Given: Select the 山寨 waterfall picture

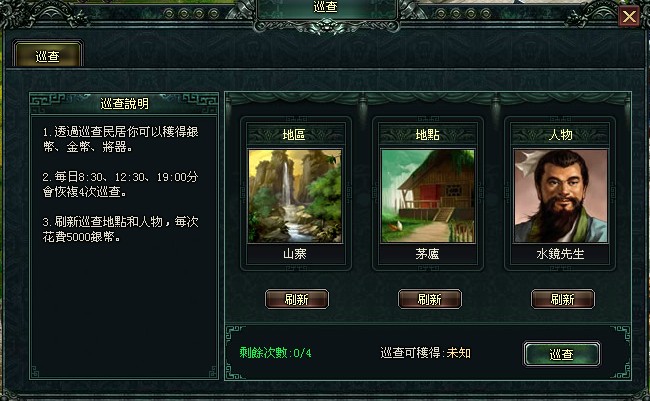Looking at the screenshot, I should coord(295,196).
